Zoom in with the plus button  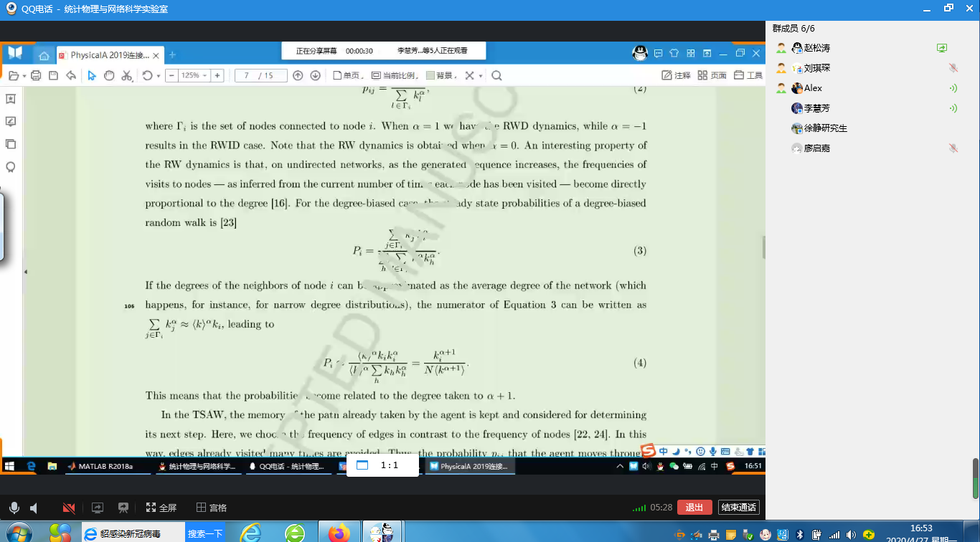click(217, 75)
